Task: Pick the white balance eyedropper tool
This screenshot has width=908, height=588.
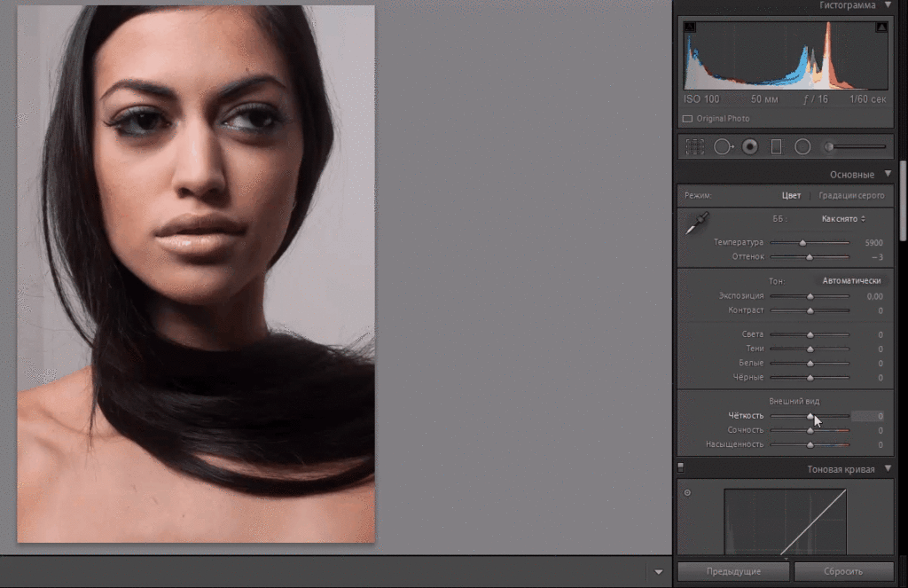Action: pyautogui.click(x=695, y=224)
